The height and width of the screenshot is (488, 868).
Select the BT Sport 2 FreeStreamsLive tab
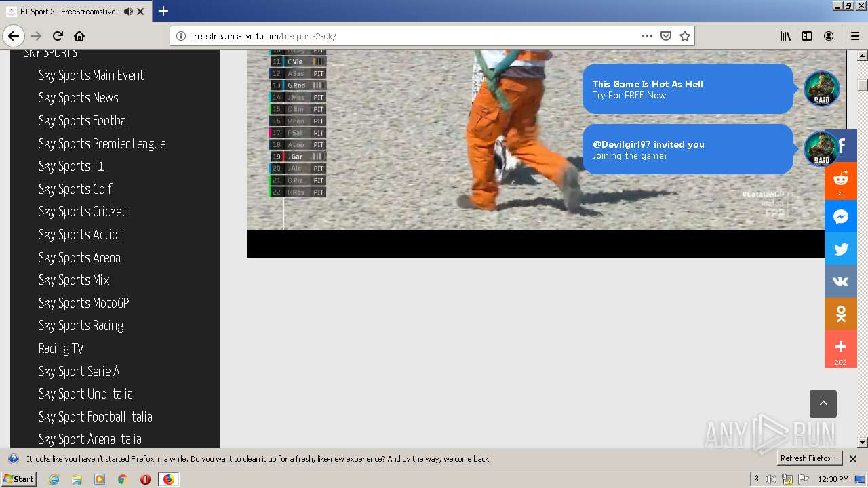point(75,12)
